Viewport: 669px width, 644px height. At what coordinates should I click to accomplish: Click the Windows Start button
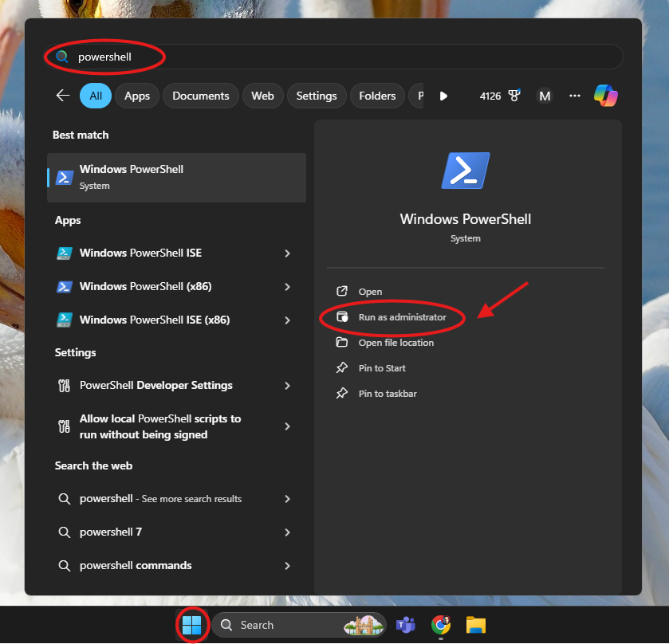(x=191, y=625)
